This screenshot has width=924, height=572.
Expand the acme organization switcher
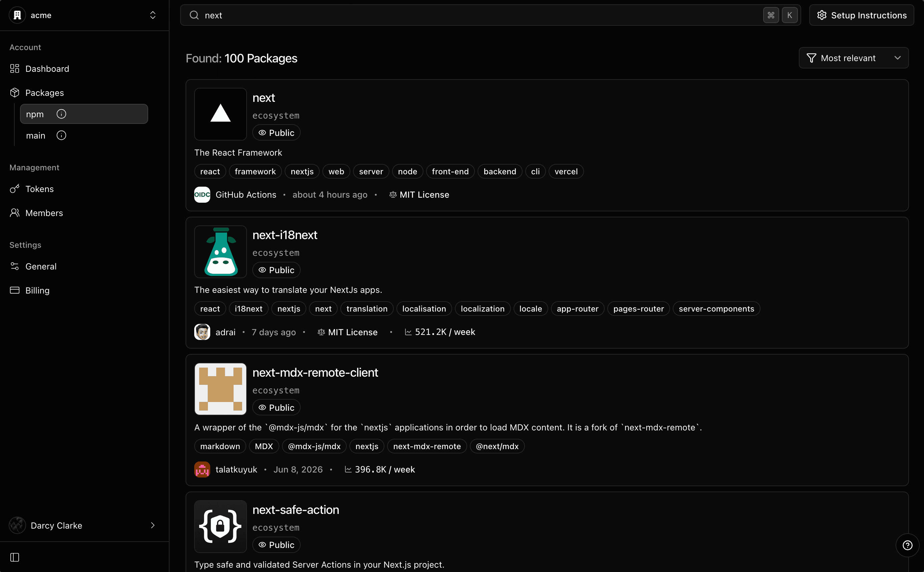[x=84, y=15]
